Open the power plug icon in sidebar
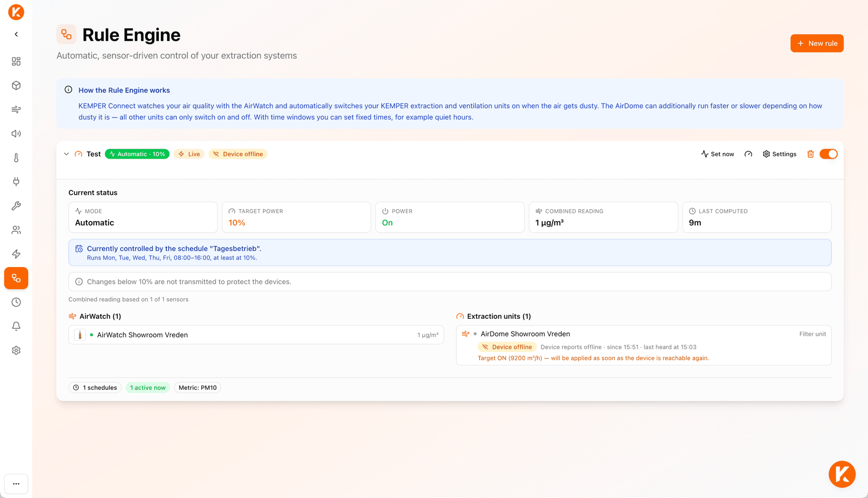The width and height of the screenshot is (868, 498). (x=16, y=182)
